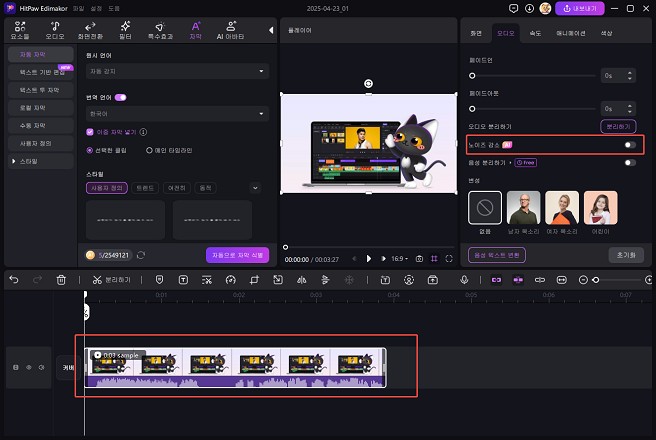Select the Trend (트렌드) style chip
Viewport: 656px width, 440px height.
(x=145, y=188)
